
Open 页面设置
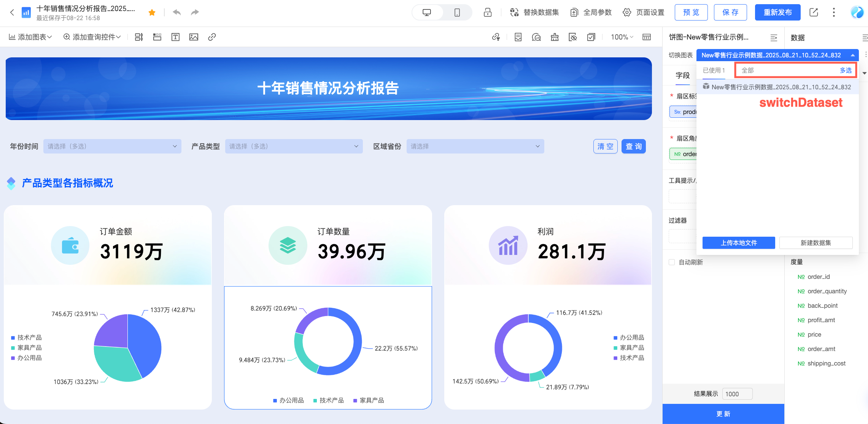(x=644, y=13)
